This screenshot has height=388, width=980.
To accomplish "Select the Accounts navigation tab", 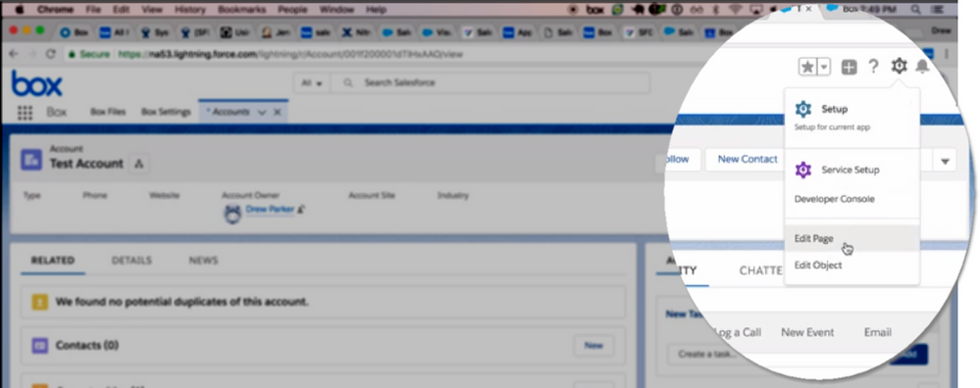I will tap(230, 113).
